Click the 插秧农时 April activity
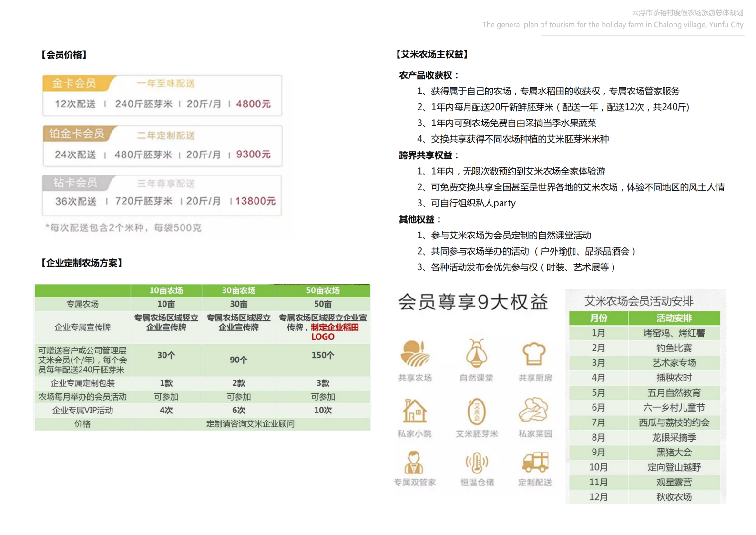The width and height of the screenshot is (756, 535). [674, 378]
